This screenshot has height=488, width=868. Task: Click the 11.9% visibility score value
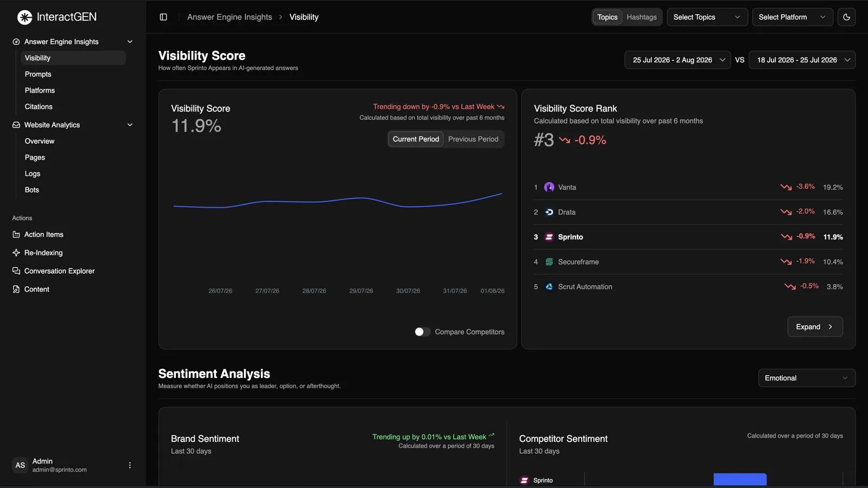196,126
